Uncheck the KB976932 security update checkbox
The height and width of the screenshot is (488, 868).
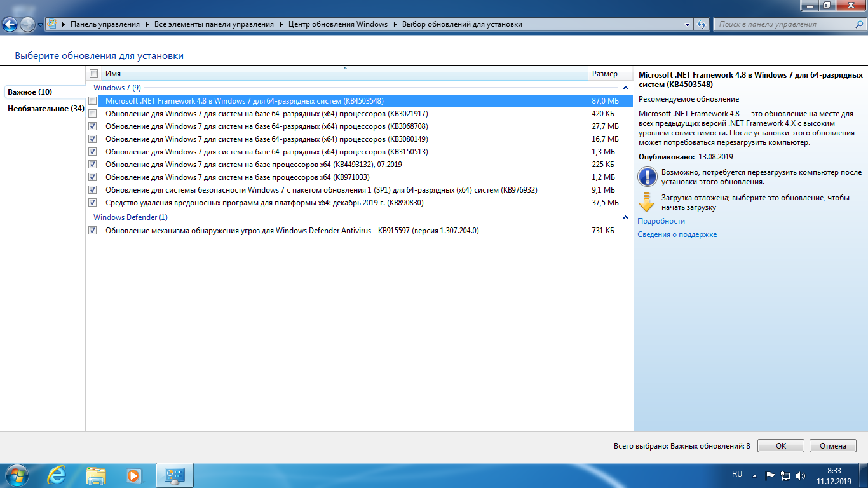point(93,190)
